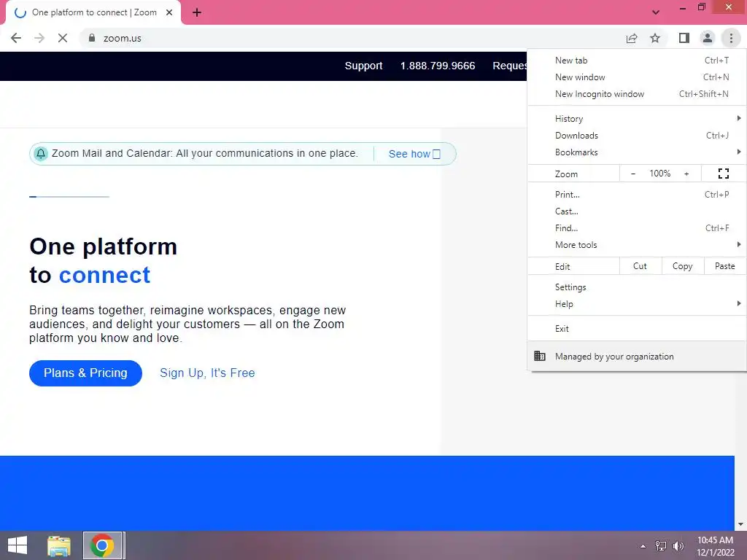Image resolution: width=747 pixels, height=560 pixels.
Task: Click Managed by your organization
Action: pos(636,356)
